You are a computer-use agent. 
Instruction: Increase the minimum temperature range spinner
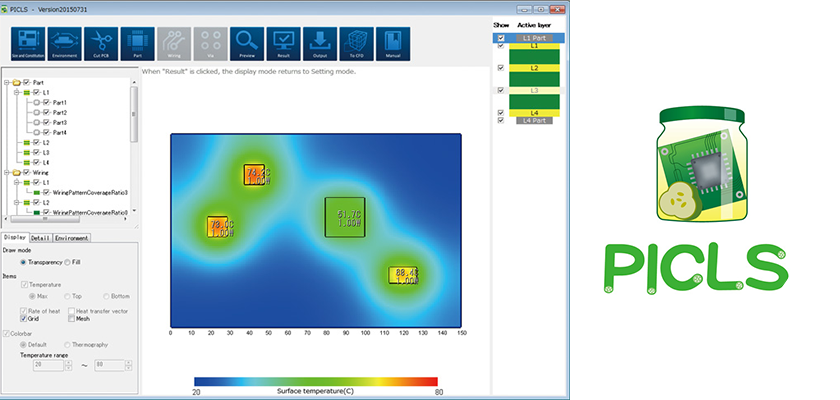(68, 363)
